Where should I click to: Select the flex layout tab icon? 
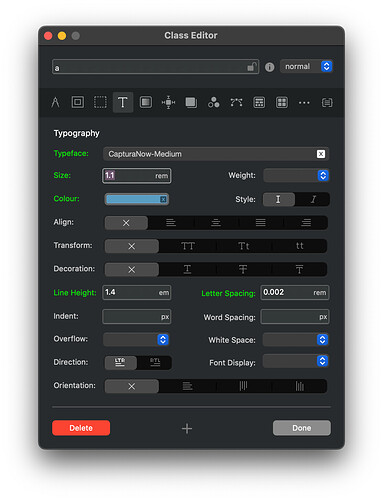pos(259,102)
